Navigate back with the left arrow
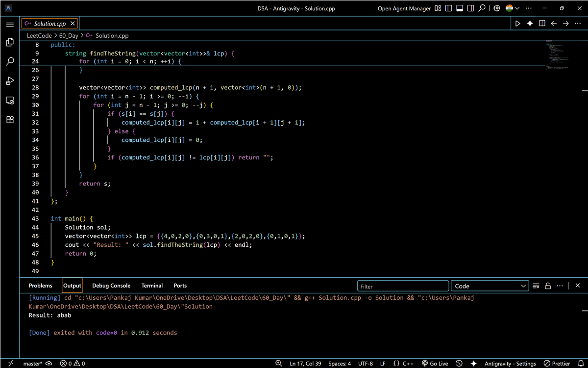The image size is (588, 368). pos(554,24)
